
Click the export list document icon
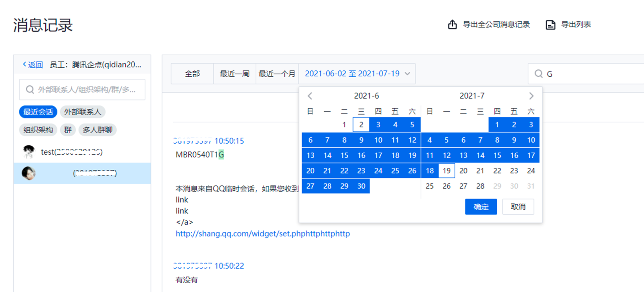click(x=550, y=25)
